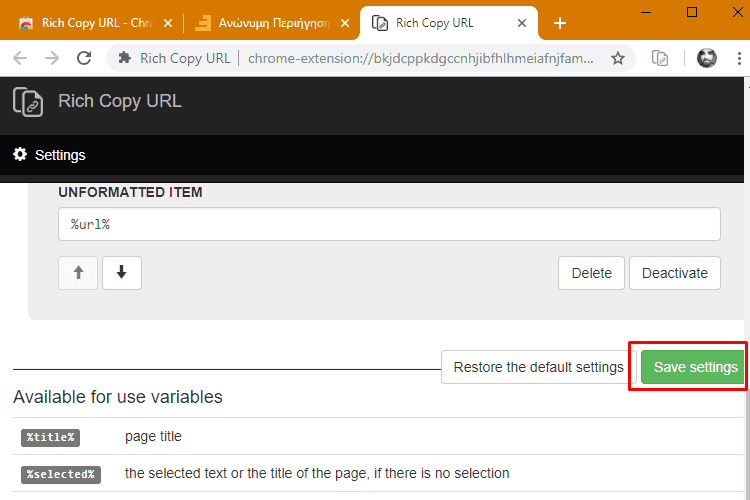The image size is (750, 500).
Task: Minimize the browser window
Action: pos(646,12)
